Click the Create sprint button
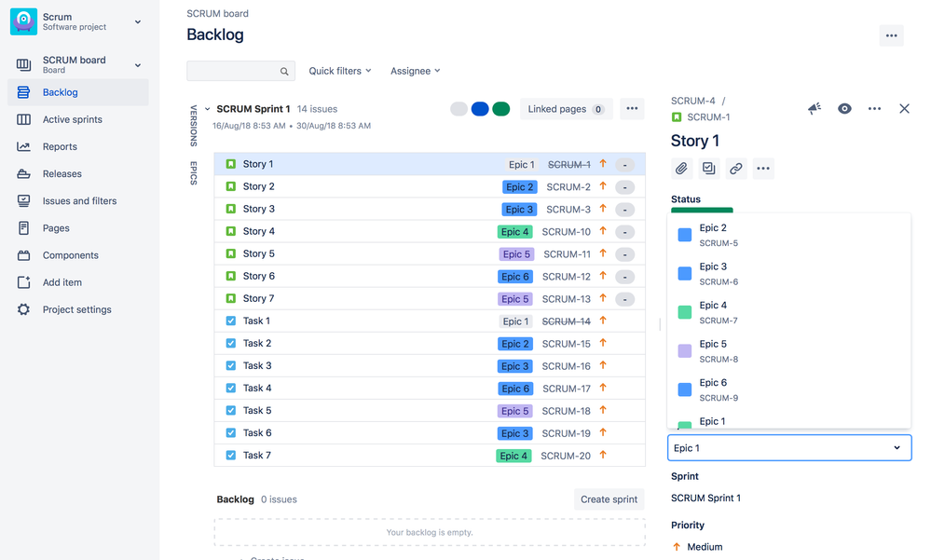Image resolution: width=931 pixels, height=560 pixels. 609,499
